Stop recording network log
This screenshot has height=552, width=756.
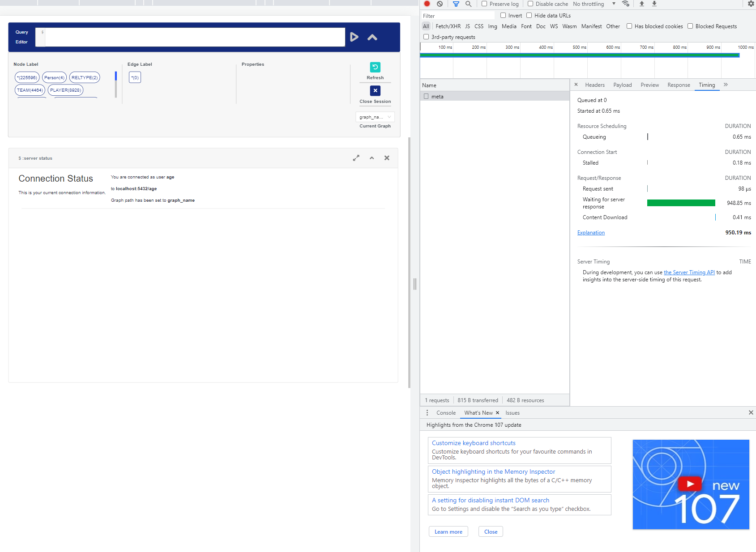[x=427, y=4]
